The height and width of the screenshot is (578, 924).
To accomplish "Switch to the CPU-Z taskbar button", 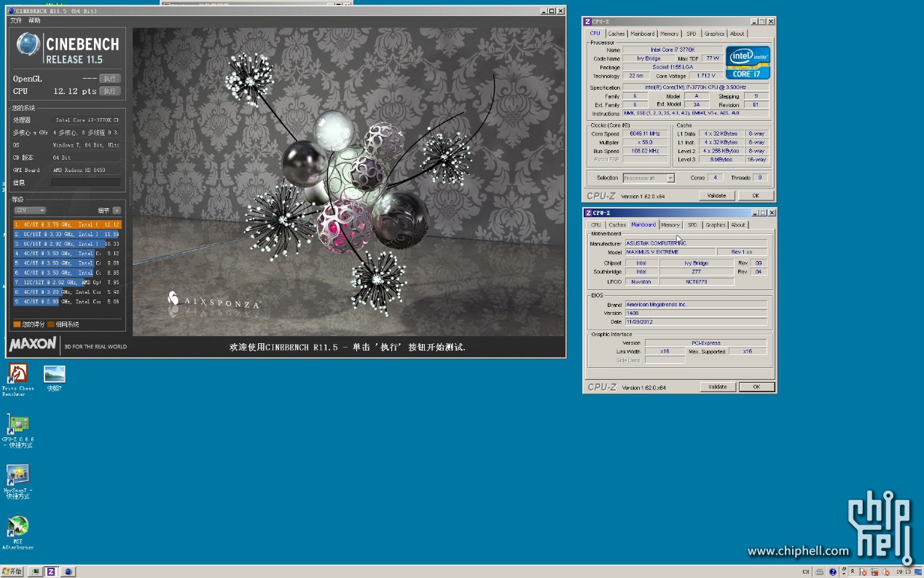I will coord(51,571).
